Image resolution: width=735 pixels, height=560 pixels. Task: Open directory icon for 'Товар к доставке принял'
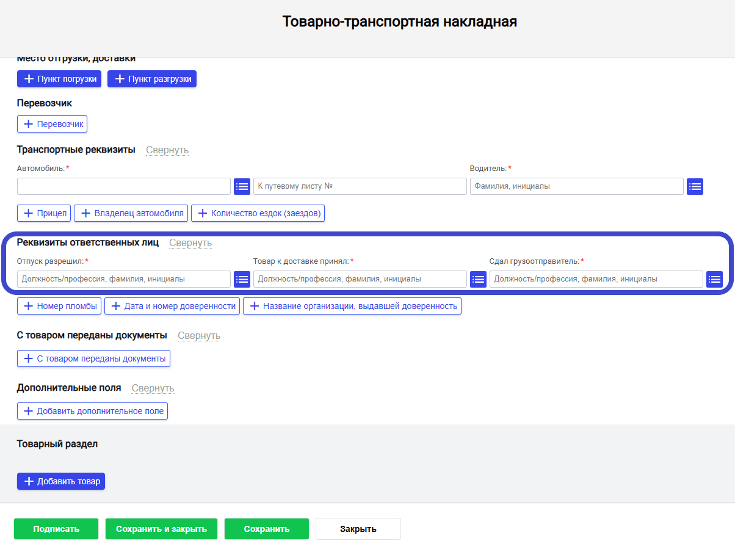(x=478, y=279)
